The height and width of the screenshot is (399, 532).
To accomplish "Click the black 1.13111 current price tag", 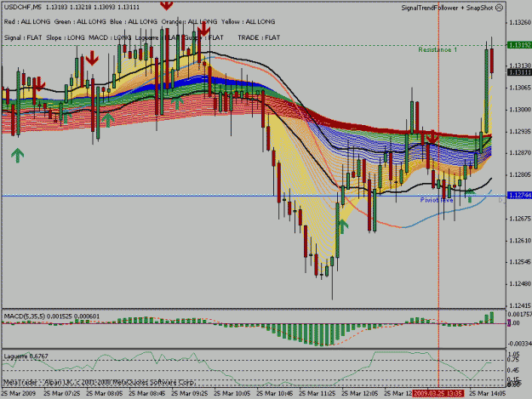I will click(519, 72).
